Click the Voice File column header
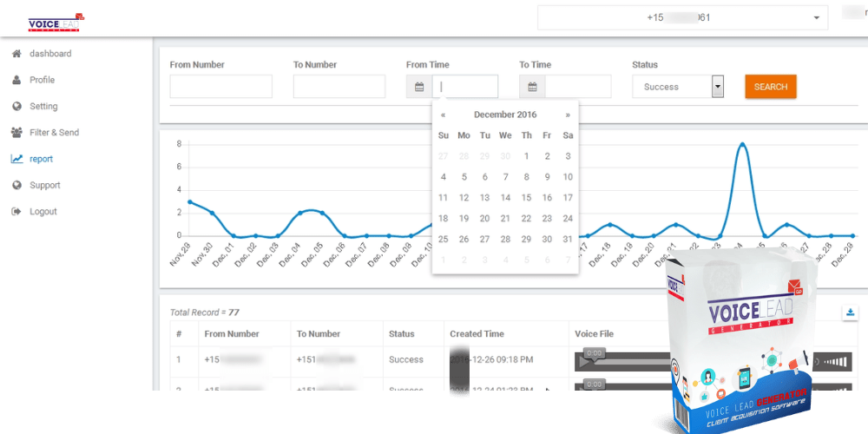This screenshot has height=434, width=868. tap(594, 334)
